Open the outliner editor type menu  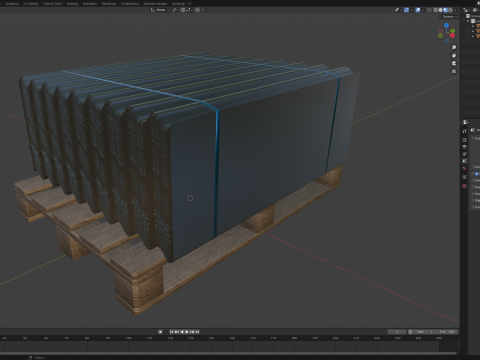(x=466, y=10)
